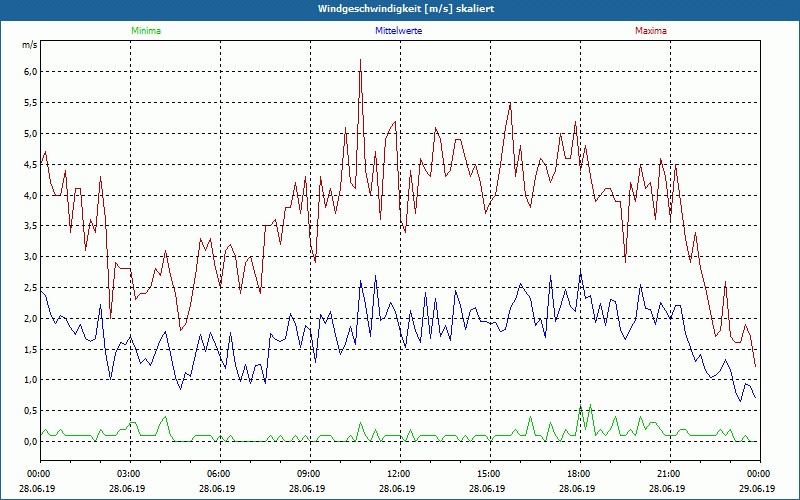Click the 3,5 y-axis value

(31, 226)
